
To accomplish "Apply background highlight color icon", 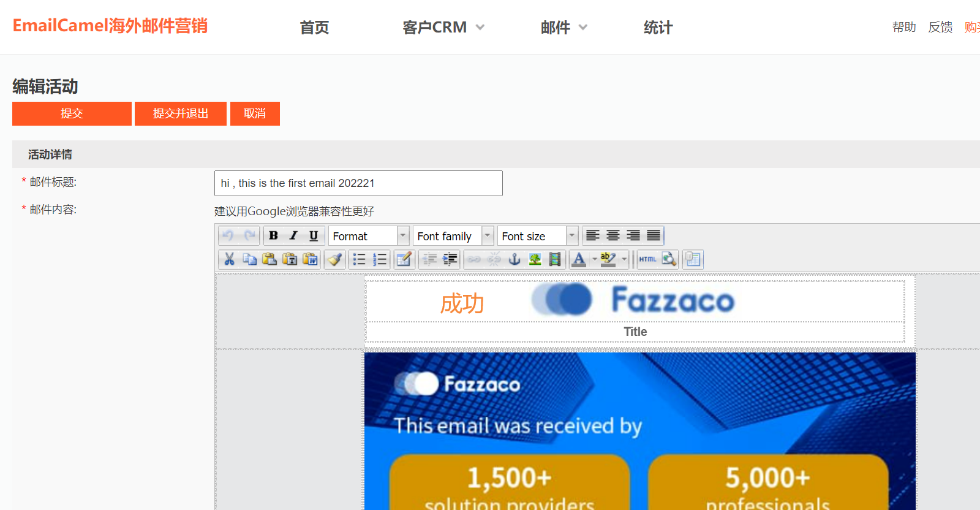I will (x=608, y=259).
